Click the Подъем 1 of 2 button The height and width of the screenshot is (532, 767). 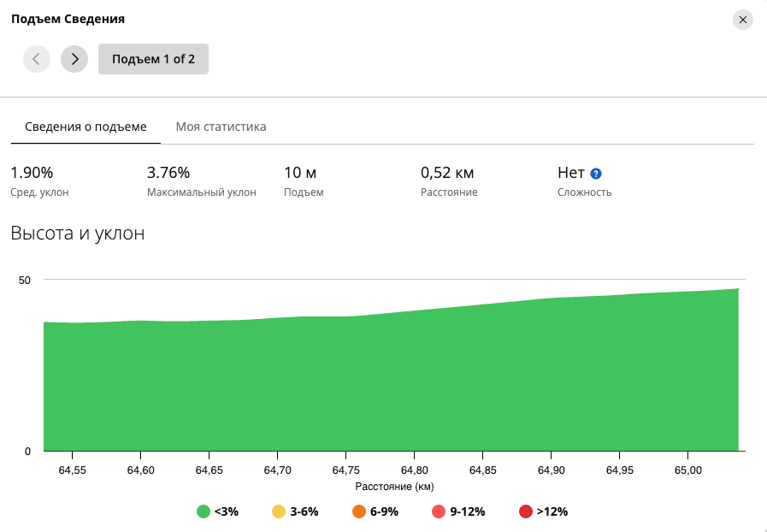153,59
